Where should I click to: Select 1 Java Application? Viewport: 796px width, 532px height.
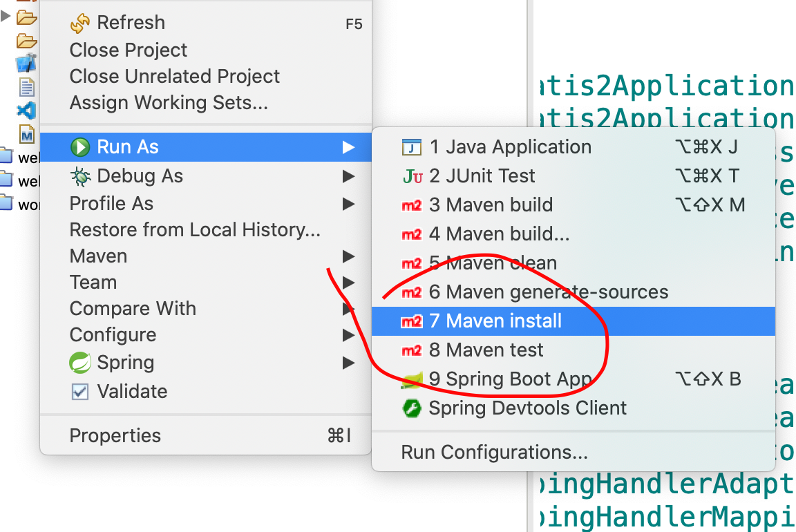coord(573,147)
